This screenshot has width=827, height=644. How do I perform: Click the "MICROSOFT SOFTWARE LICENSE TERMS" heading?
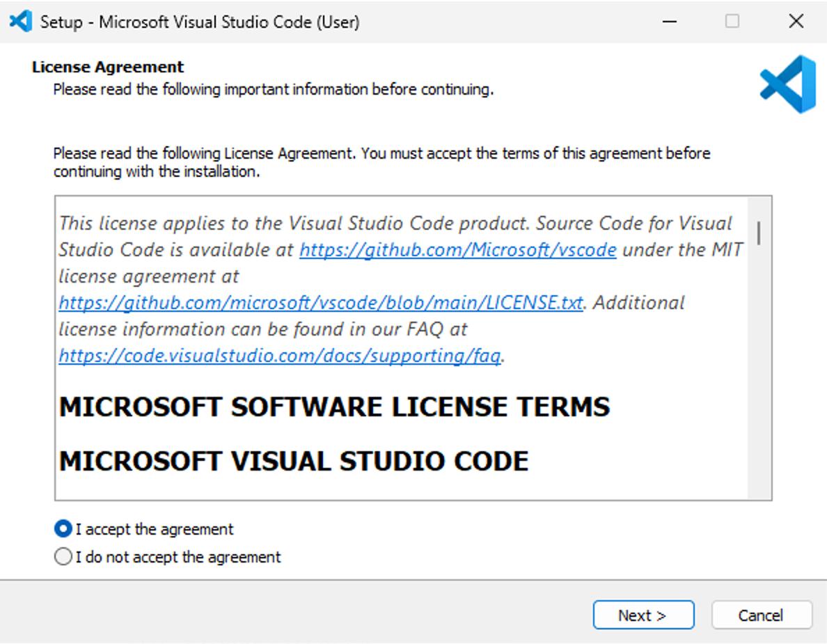pos(334,407)
